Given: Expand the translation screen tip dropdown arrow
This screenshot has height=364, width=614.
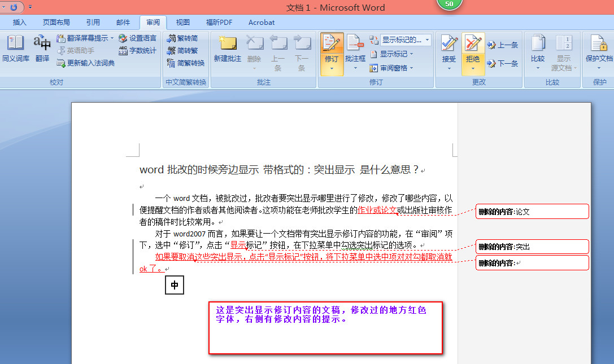Looking at the screenshot, I should [x=112, y=38].
